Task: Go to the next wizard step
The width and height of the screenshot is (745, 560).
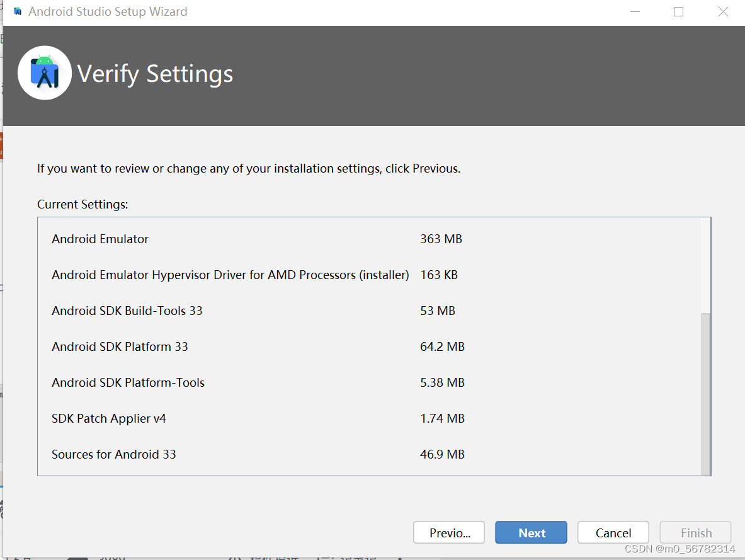Action: (x=531, y=532)
